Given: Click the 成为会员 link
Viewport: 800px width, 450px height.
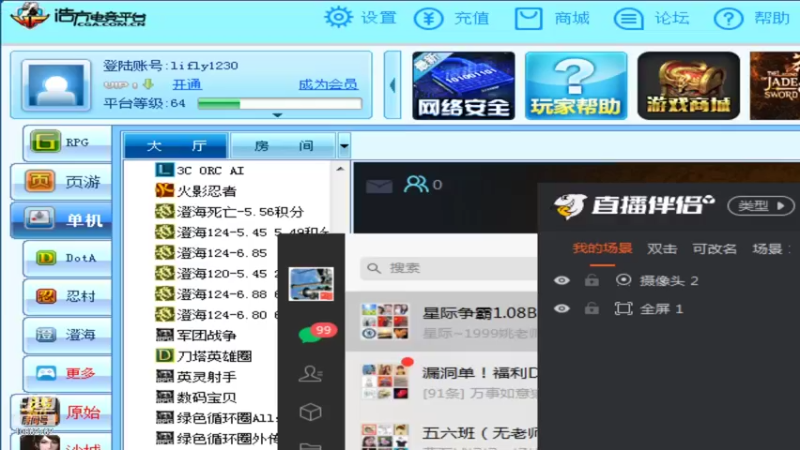Looking at the screenshot, I should pyautogui.click(x=328, y=84).
